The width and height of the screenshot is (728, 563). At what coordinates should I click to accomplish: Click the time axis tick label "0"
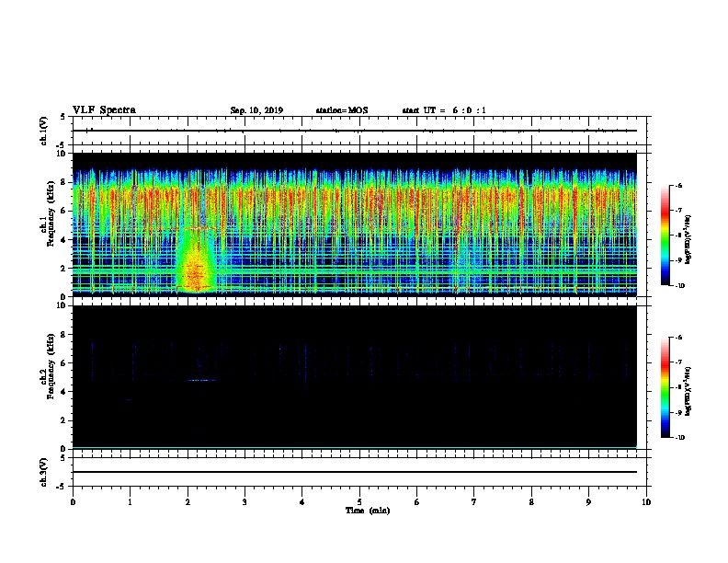(73, 502)
